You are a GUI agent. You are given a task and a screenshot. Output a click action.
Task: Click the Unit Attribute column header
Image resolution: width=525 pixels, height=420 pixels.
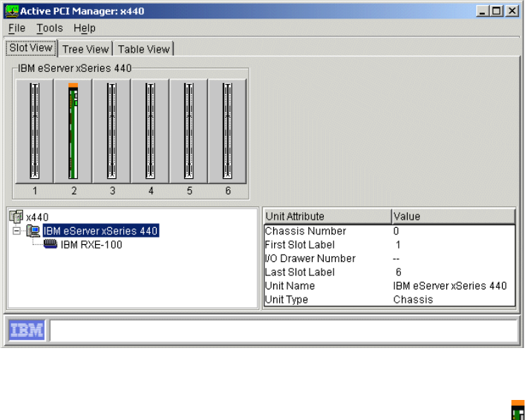click(327, 216)
